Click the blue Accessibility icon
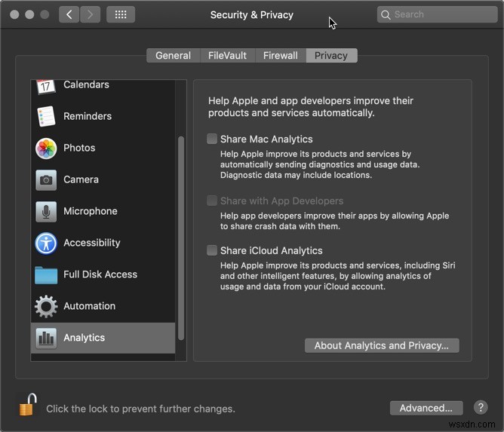 point(46,243)
